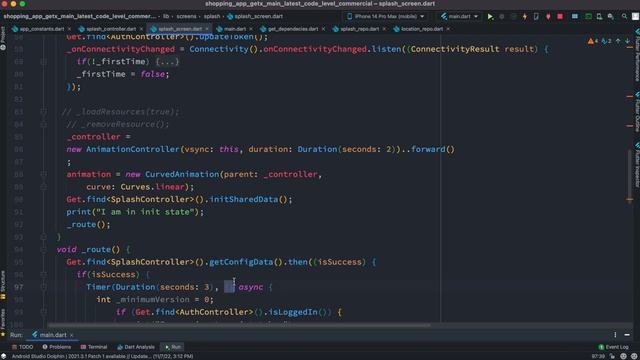Viewport: 640px width, 360px height.
Task: Click the pink Flutter attach icon in the toolbar
Action: (x=548, y=16)
